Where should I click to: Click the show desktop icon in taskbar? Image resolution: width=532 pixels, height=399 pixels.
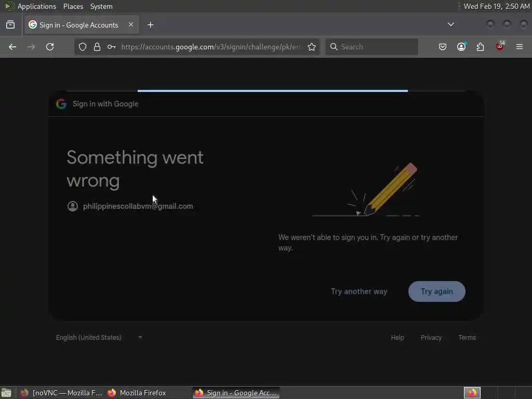click(x=6, y=393)
